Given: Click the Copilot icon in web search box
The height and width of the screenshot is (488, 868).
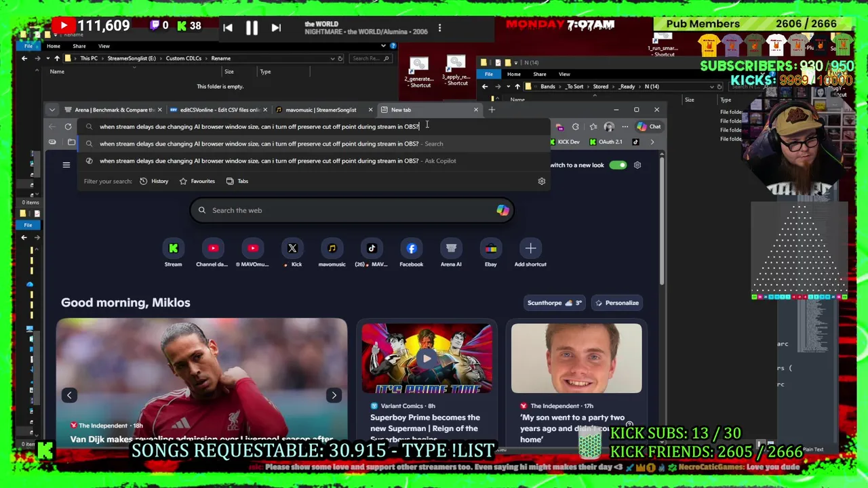Looking at the screenshot, I should point(502,210).
